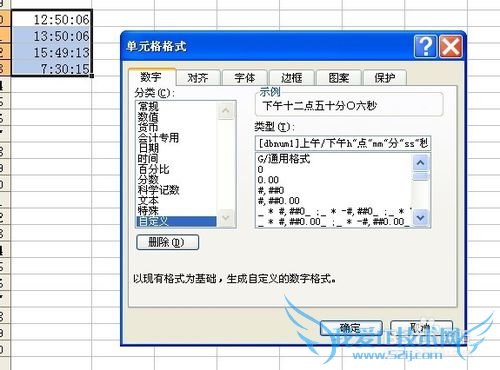Image resolution: width=500 pixels, height=370 pixels.
Task: Open the 保护 tab
Action: click(385, 78)
